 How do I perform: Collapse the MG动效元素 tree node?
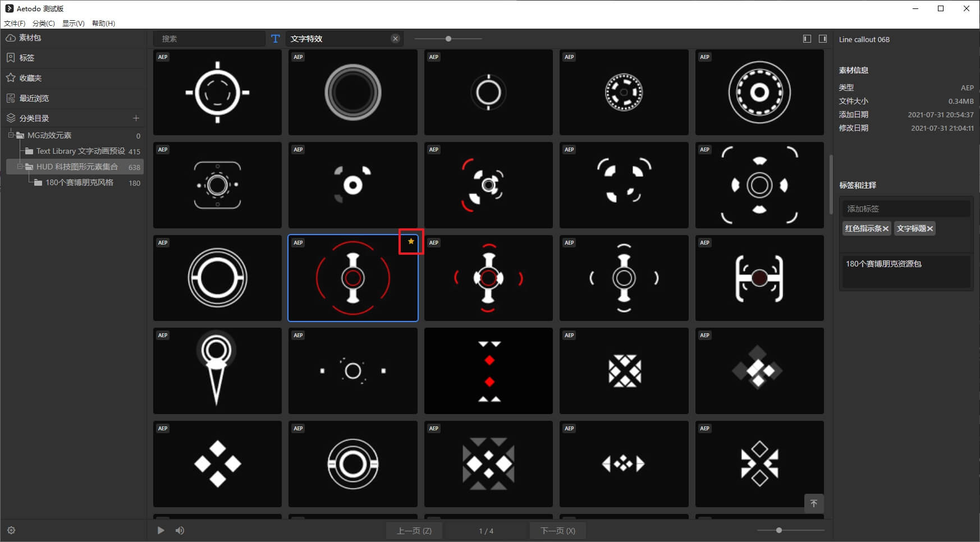[x=11, y=135]
